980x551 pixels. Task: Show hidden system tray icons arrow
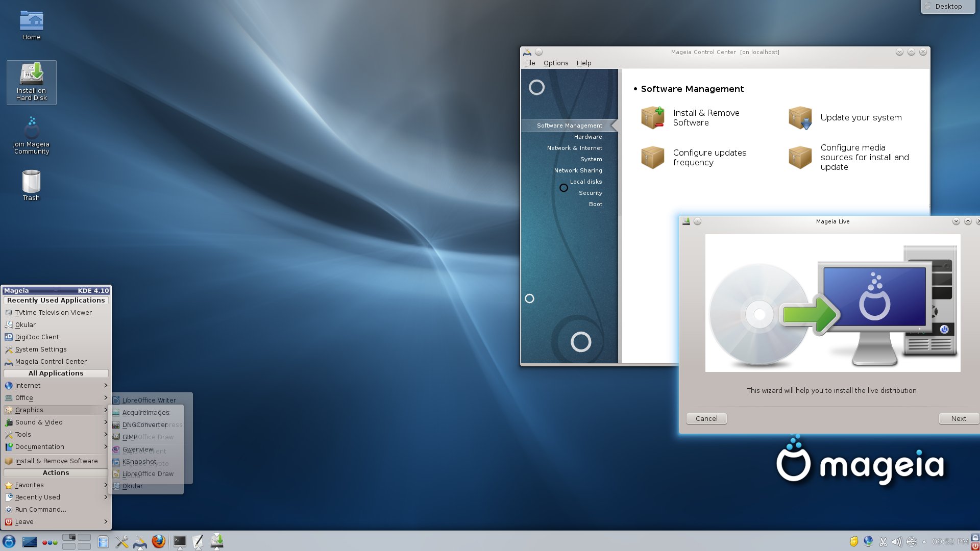tap(924, 542)
